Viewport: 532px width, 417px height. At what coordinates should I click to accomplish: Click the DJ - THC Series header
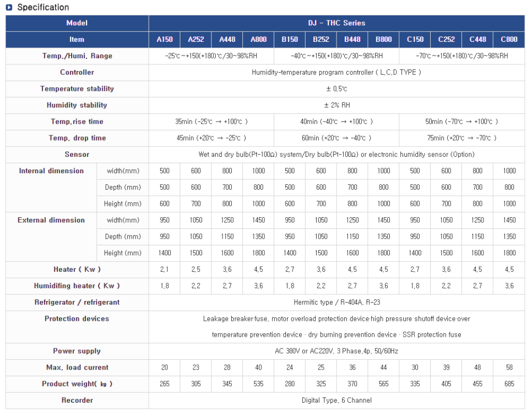click(336, 23)
